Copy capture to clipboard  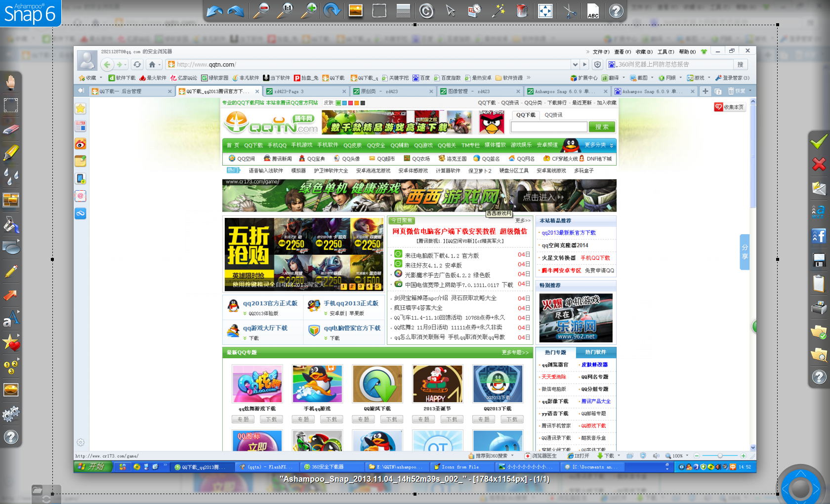[x=819, y=284]
